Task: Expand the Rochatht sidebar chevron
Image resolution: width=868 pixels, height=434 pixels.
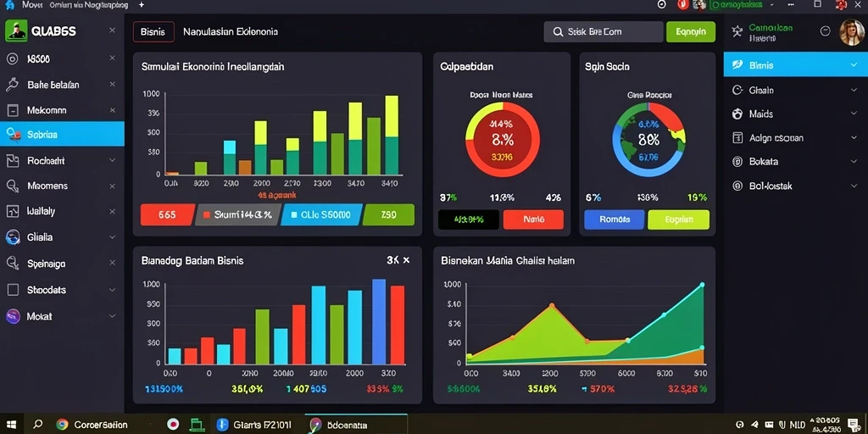Action: (113, 160)
